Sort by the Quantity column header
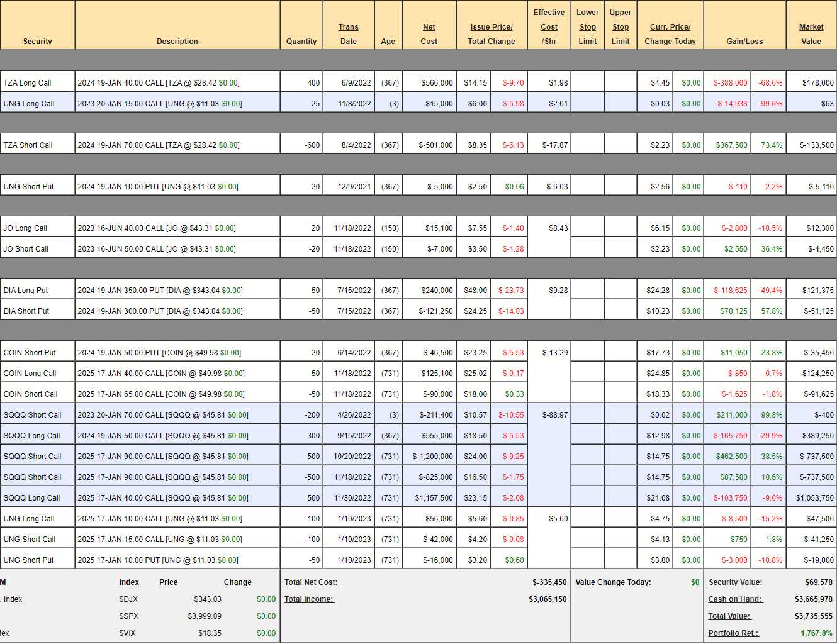Image resolution: width=837 pixels, height=644 pixels. (x=301, y=42)
